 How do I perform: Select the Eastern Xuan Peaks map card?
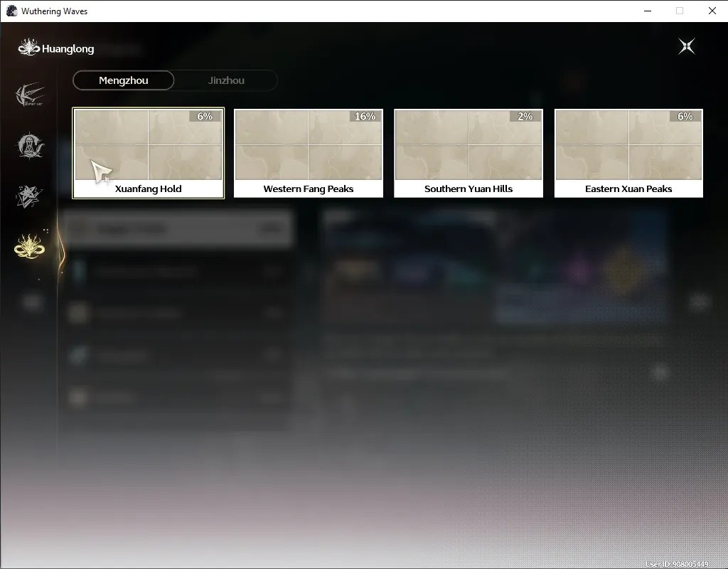[628, 154]
